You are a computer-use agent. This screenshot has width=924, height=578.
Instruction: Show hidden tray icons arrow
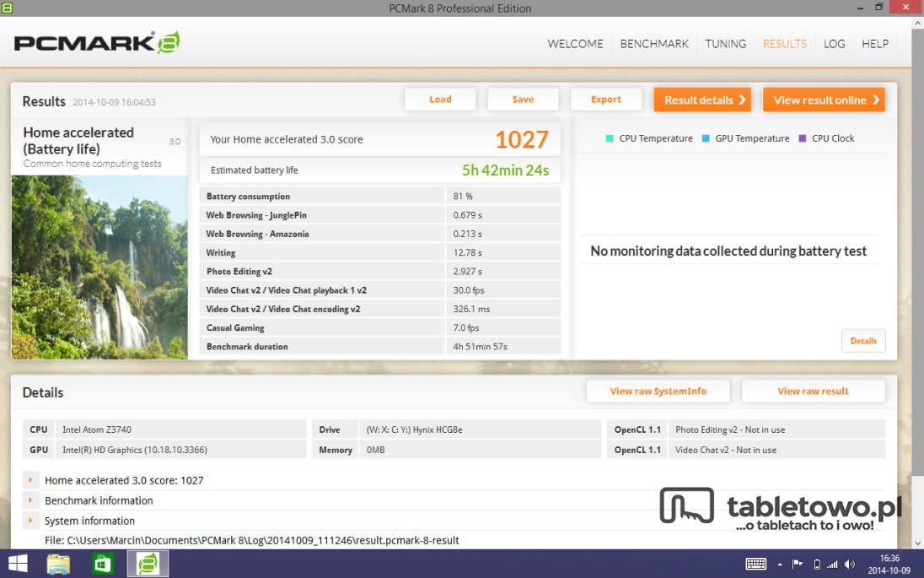pos(780,564)
